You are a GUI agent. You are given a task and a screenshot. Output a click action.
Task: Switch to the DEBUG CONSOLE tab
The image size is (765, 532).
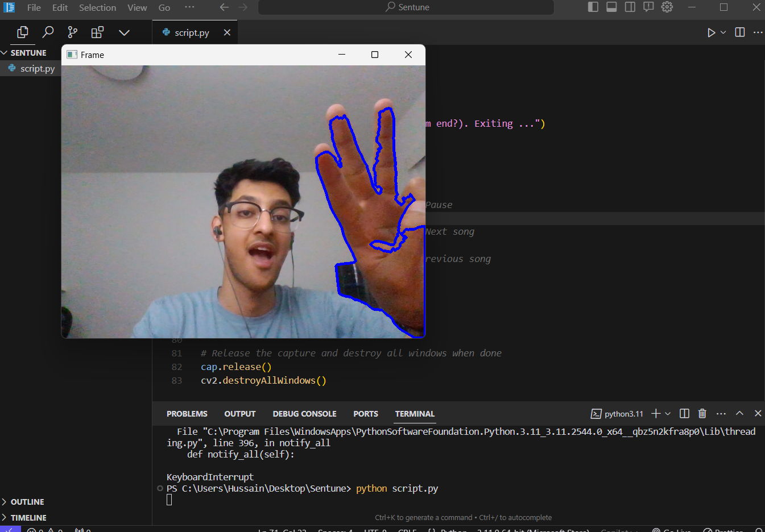304,414
